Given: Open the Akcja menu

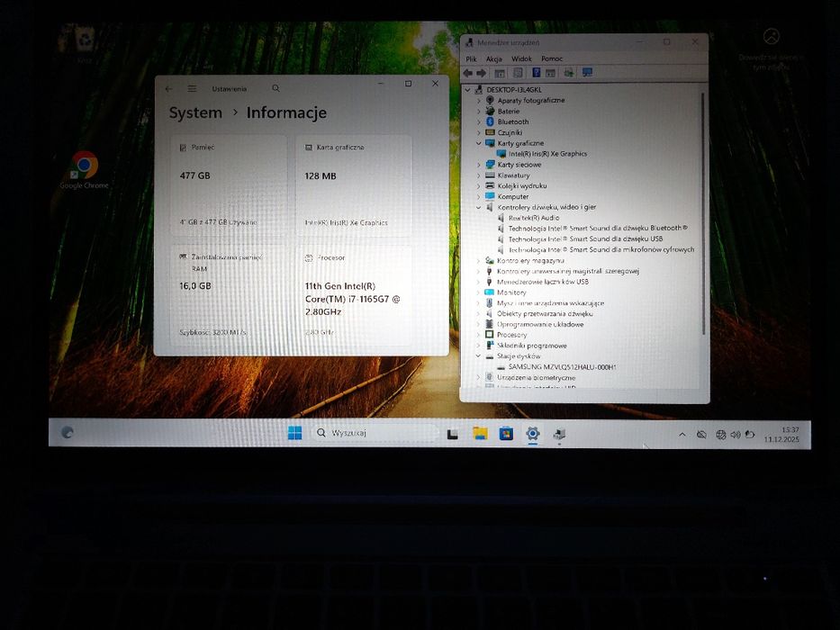Looking at the screenshot, I should pyautogui.click(x=494, y=58).
